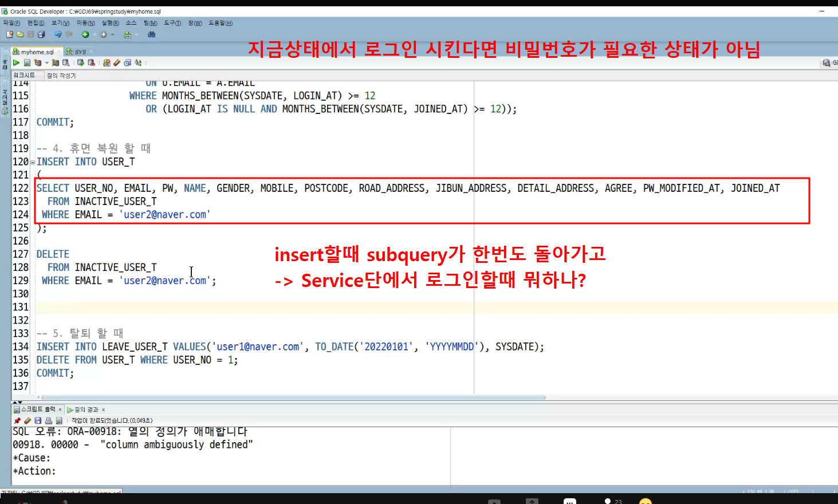Close the 질의 결과 tab
838x504 pixels.
tap(103, 409)
